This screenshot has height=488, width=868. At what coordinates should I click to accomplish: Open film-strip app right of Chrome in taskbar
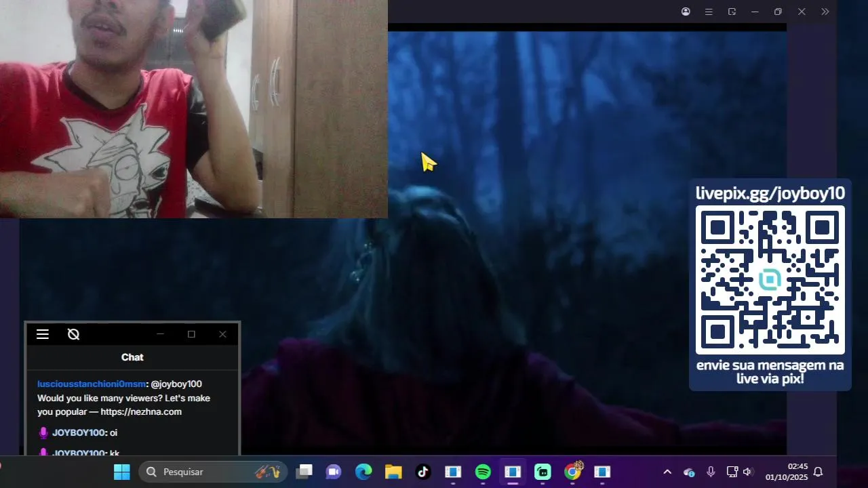(x=602, y=472)
